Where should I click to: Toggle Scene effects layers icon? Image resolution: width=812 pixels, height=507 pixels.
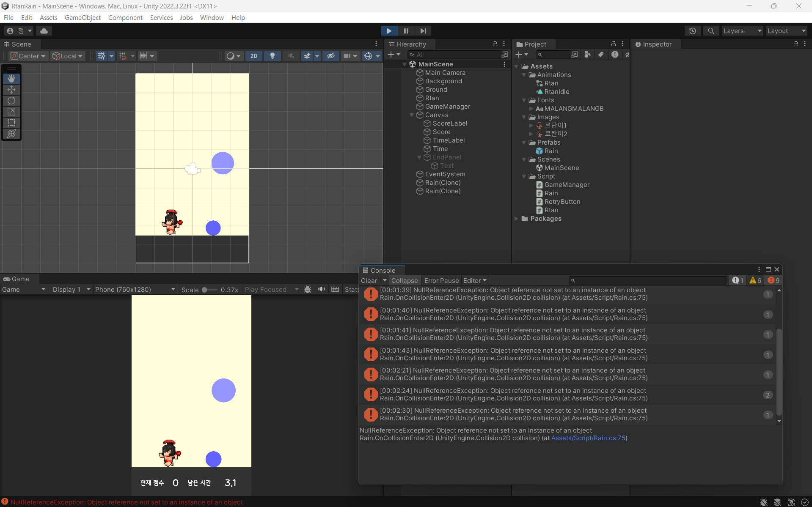[x=307, y=56]
